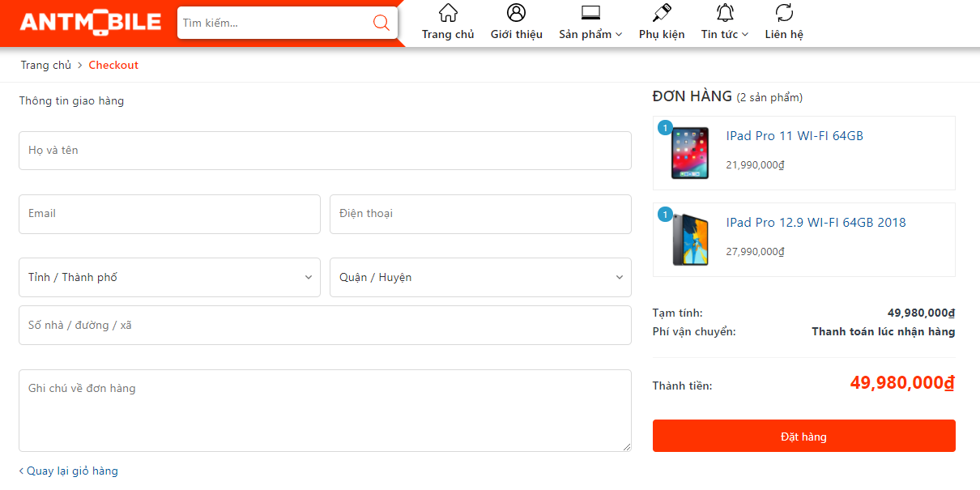Focus the Tìm kiếm search field

point(274,23)
